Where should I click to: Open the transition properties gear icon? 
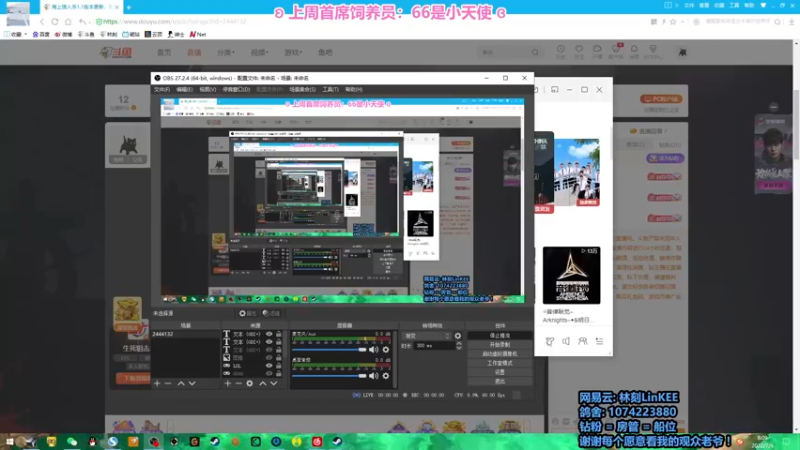tap(458, 336)
